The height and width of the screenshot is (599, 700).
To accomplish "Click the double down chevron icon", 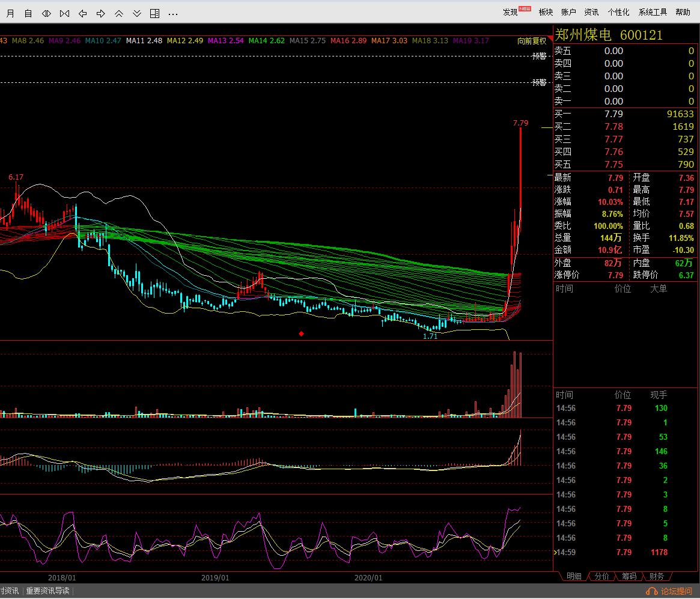I will (x=137, y=13).
